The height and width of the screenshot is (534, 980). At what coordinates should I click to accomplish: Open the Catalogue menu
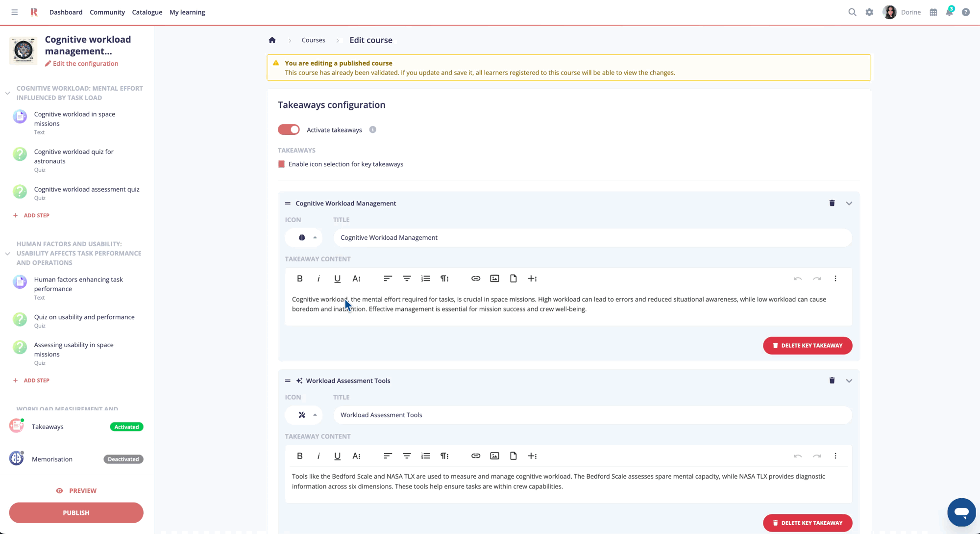[x=147, y=12]
